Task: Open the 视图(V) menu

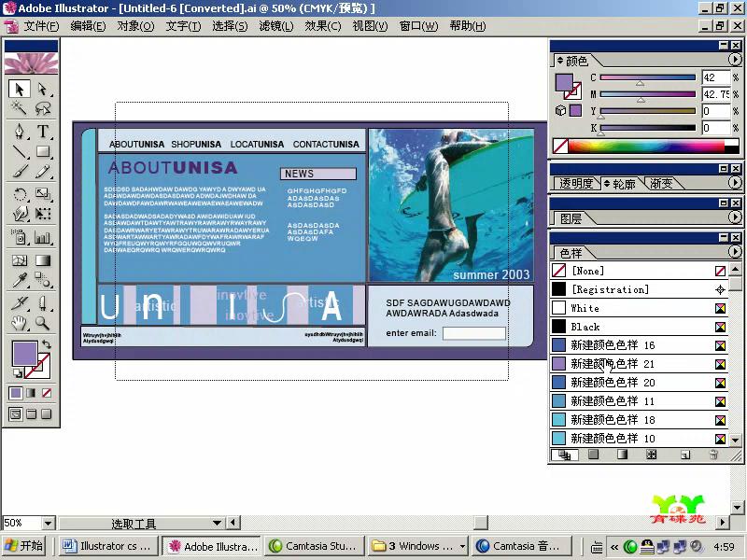Action: [x=370, y=26]
